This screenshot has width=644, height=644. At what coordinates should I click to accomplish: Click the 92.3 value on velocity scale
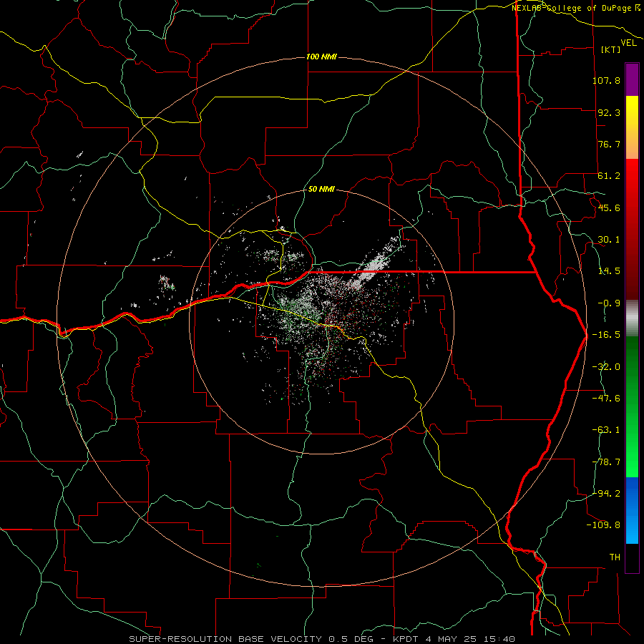tap(609, 112)
